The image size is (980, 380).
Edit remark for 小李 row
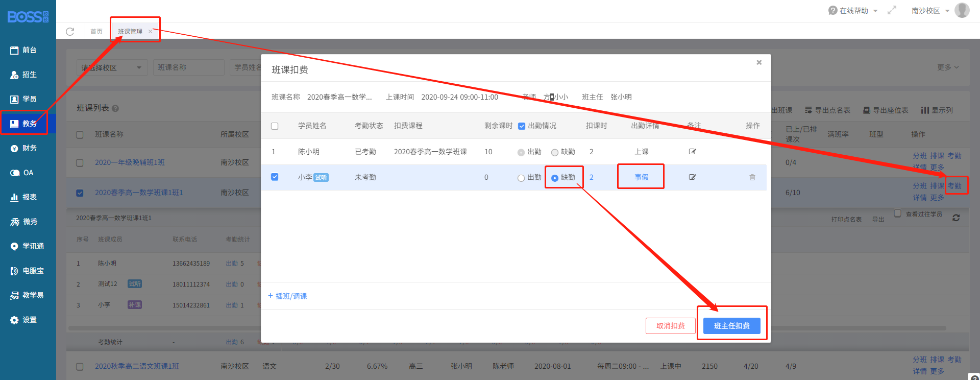(x=692, y=177)
